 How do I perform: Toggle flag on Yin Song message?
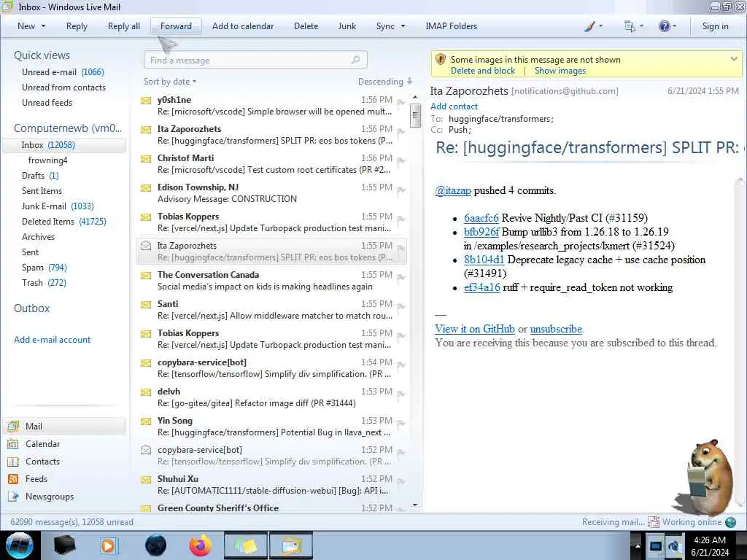401,424
